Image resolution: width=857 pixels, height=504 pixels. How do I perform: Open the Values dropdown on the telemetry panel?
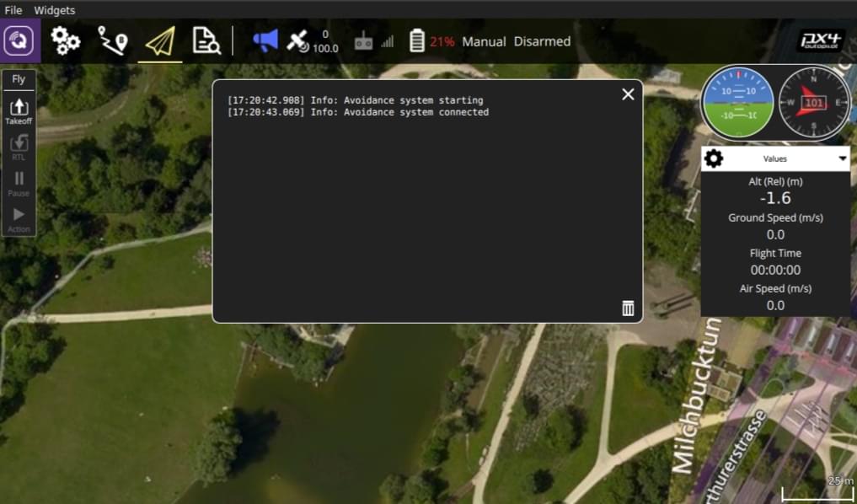tap(775, 158)
